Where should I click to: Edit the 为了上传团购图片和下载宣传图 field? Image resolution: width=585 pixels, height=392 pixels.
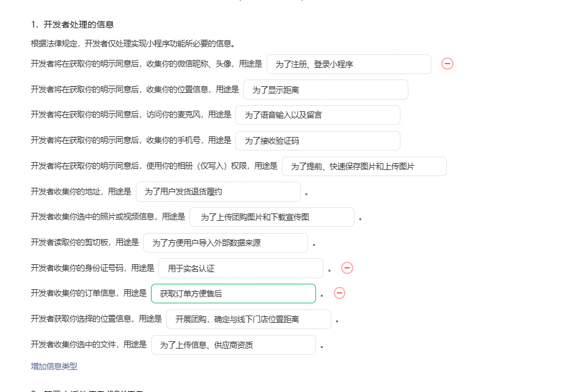[272, 217]
